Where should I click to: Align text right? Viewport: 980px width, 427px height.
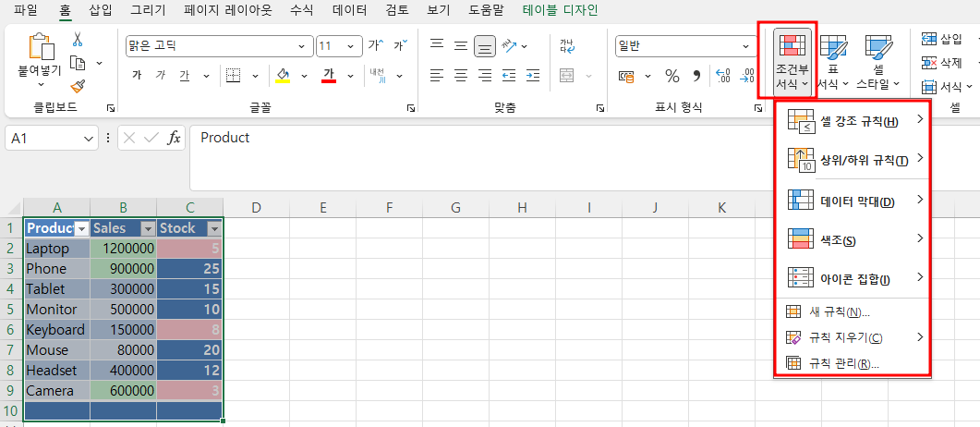[x=484, y=76]
